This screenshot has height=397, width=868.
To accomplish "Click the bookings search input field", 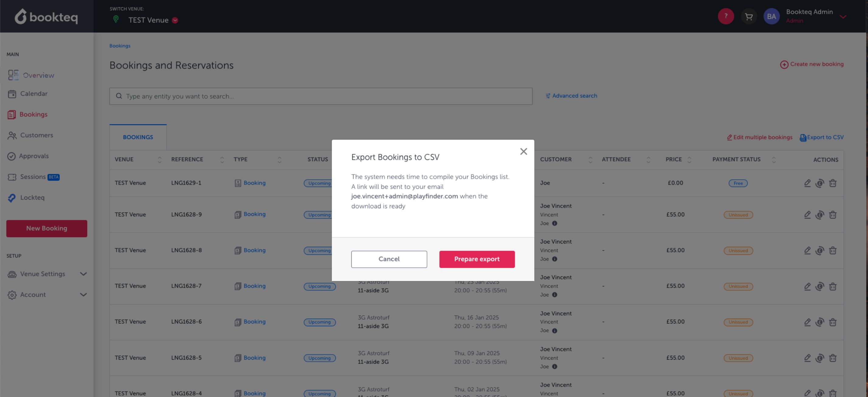I will (x=320, y=96).
